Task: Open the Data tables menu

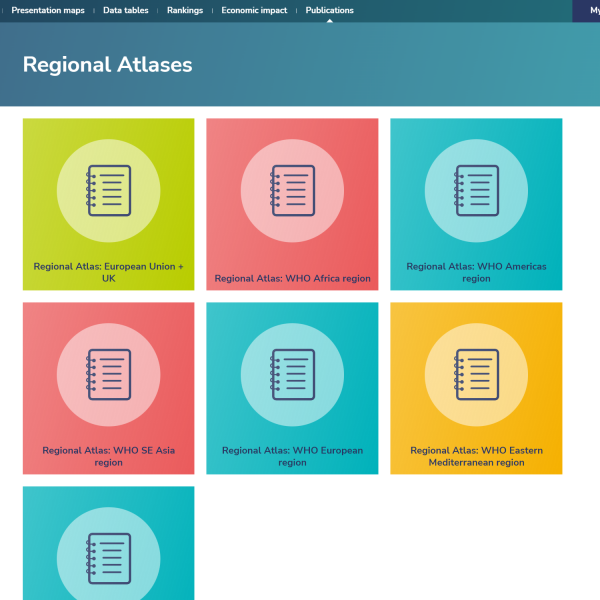Action: click(126, 10)
